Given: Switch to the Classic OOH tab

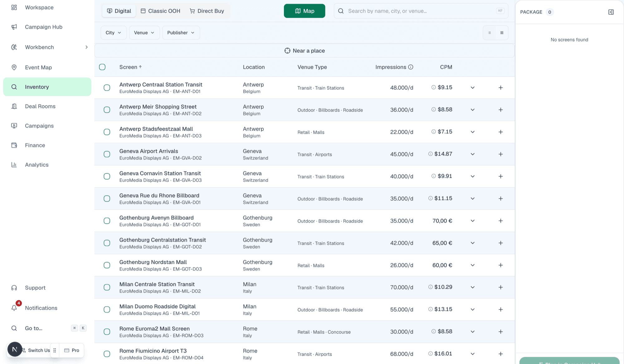Looking at the screenshot, I should point(160,11).
